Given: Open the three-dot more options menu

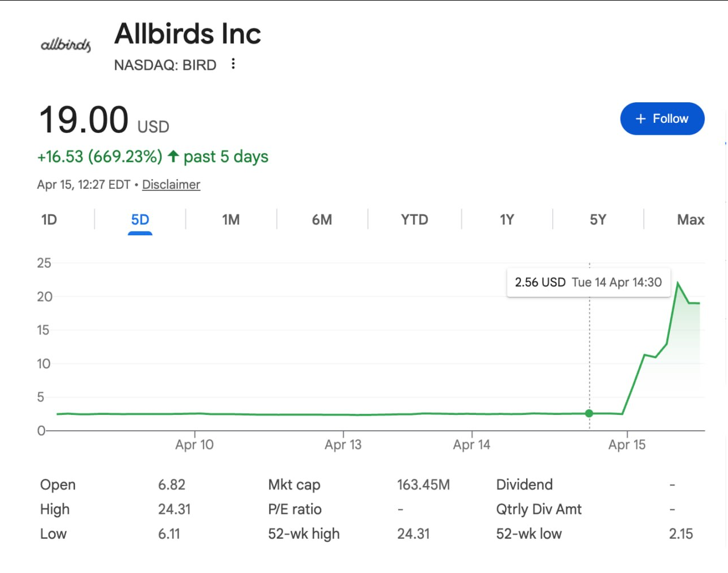Looking at the screenshot, I should point(233,64).
